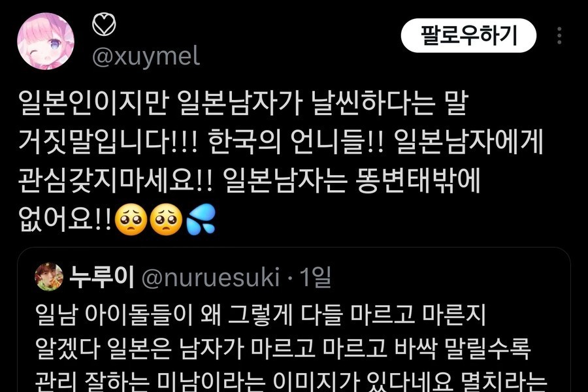
Task: Click the tweet line starting 관심갖지마세요
Action: click(250, 180)
